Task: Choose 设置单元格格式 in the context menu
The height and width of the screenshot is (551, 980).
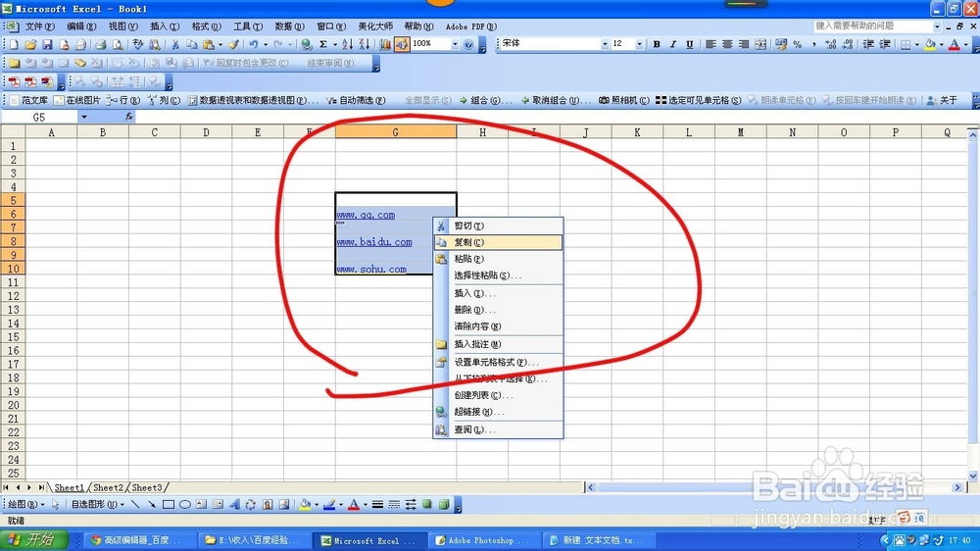Action: (498, 362)
